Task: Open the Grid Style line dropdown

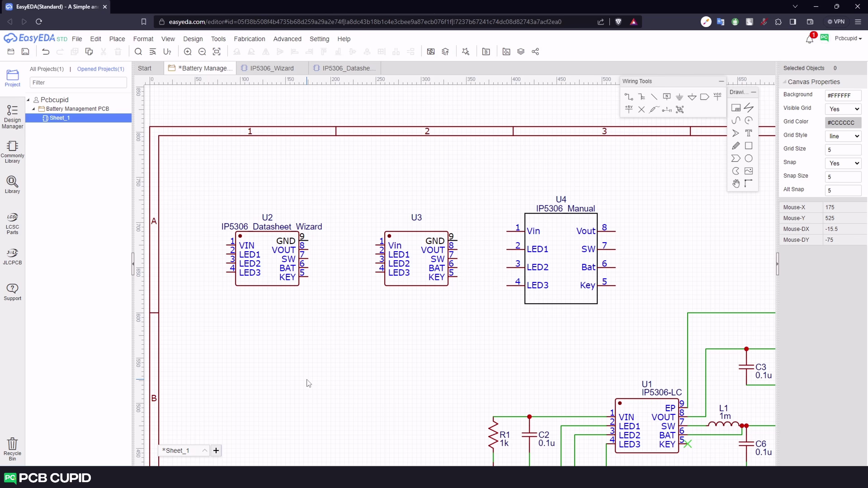Action: click(843, 136)
